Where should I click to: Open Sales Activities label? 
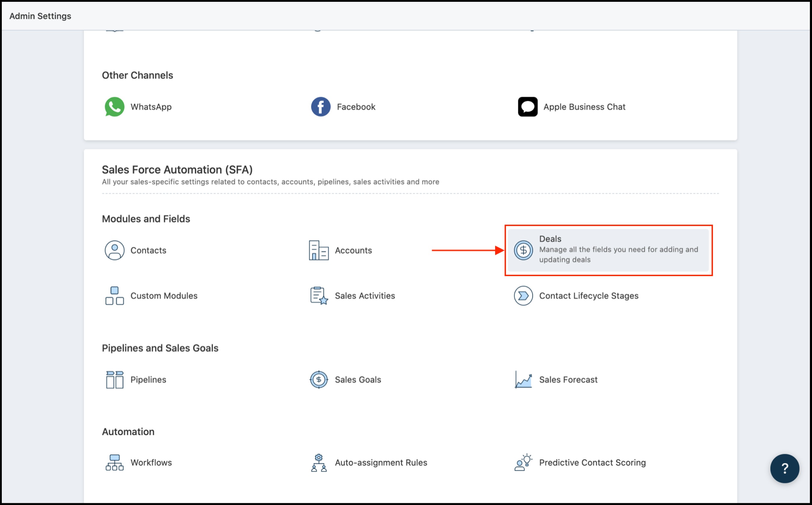pos(365,296)
